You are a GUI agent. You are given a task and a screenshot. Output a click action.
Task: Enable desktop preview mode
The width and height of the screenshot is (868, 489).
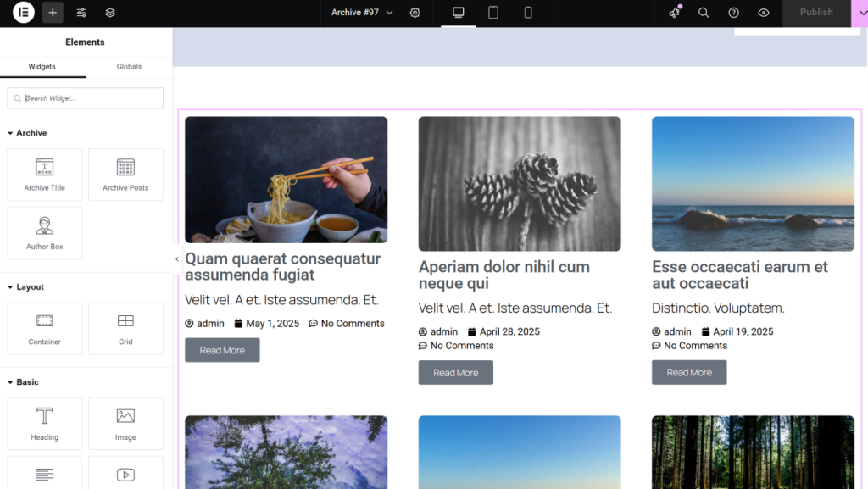click(x=459, y=13)
